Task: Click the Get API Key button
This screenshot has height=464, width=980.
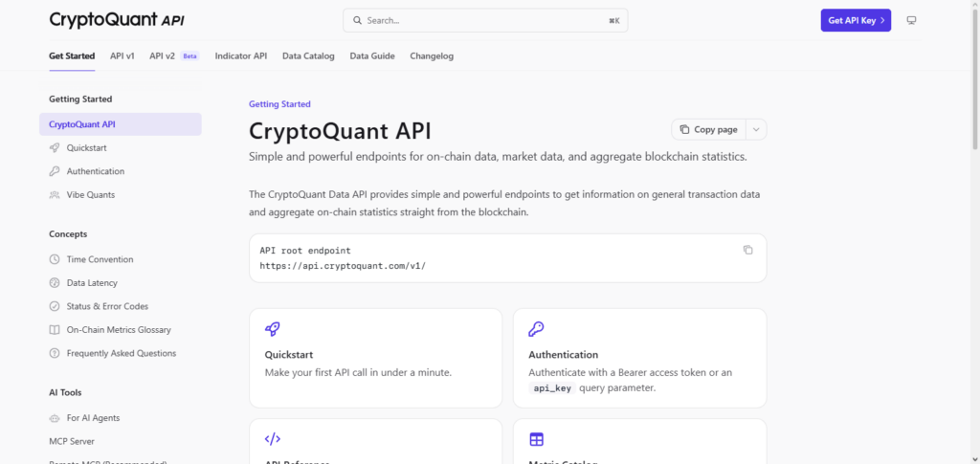Action: [x=856, y=21]
